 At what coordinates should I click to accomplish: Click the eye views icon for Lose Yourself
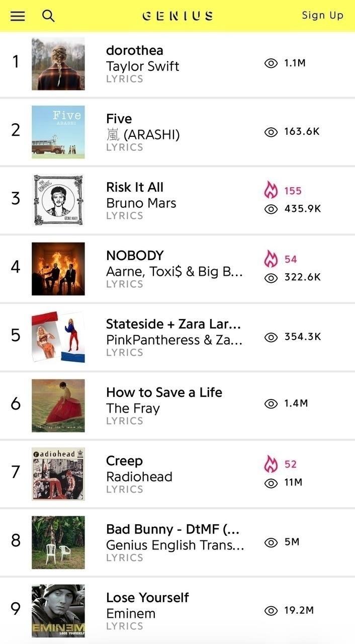coord(271,611)
